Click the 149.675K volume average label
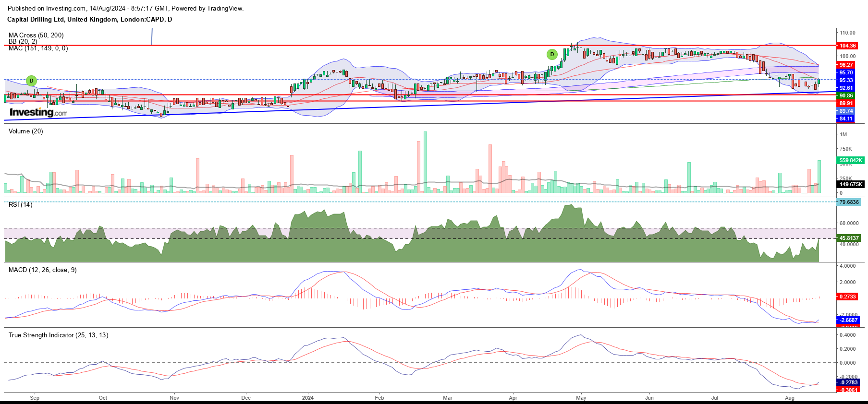Image resolution: width=868 pixels, height=404 pixels. (x=851, y=184)
